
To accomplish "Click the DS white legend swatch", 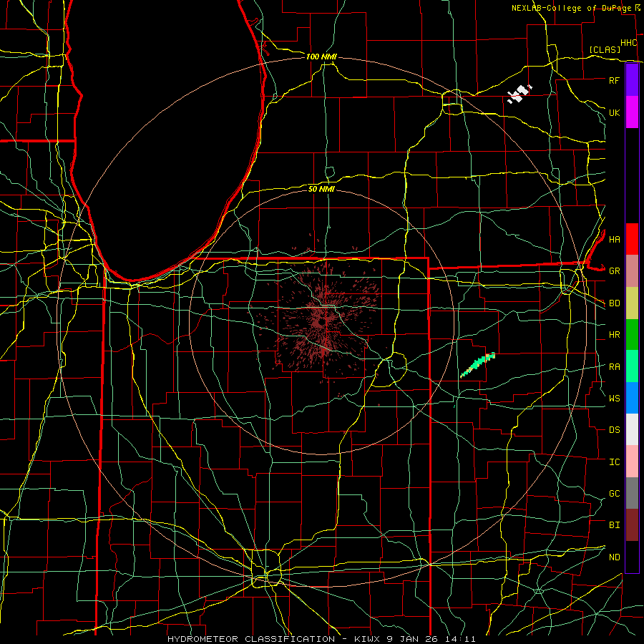I will click(632, 429).
